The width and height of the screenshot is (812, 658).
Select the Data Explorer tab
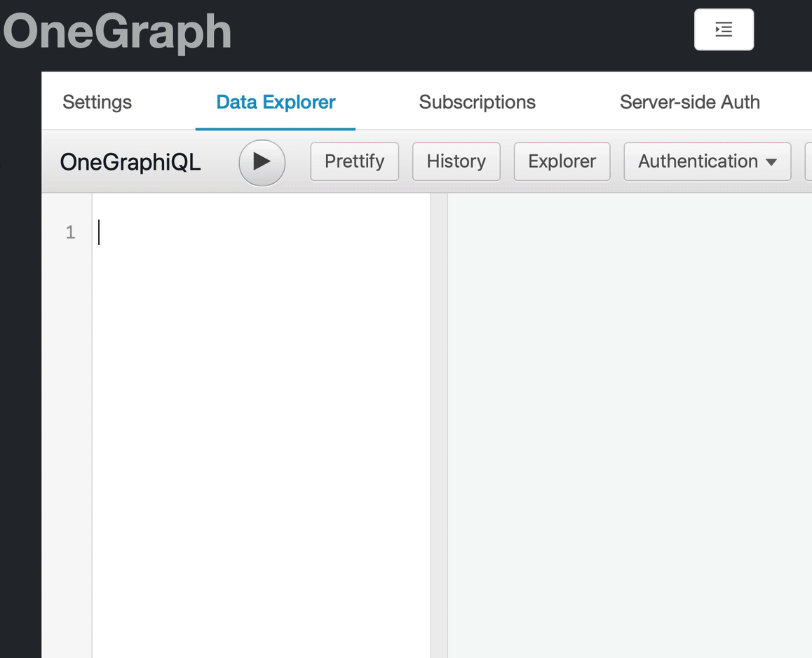pyautogui.click(x=276, y=102)
